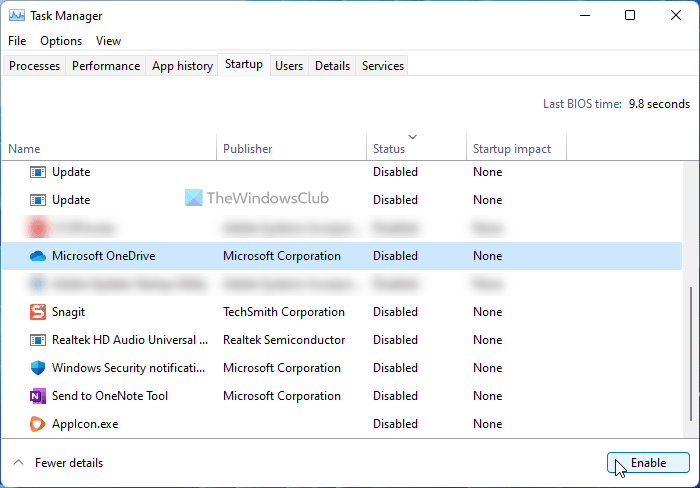Open the Options menu

tap(61, 41)
